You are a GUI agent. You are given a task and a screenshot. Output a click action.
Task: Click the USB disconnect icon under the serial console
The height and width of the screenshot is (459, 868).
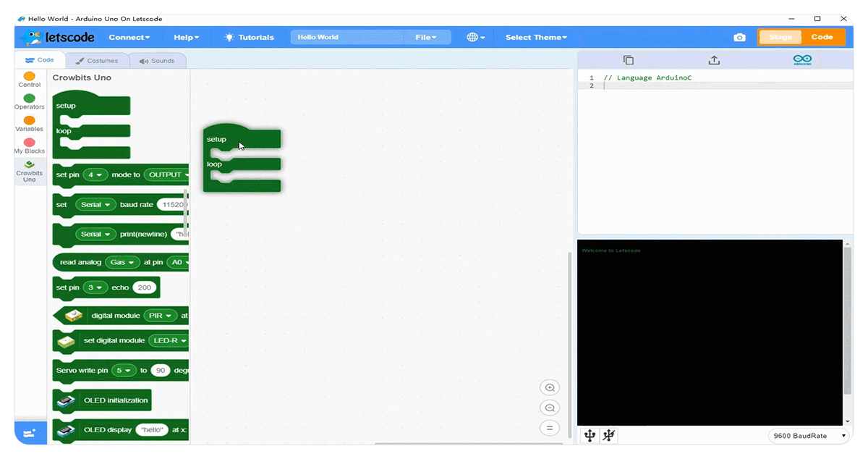click(x=609, y=435)
